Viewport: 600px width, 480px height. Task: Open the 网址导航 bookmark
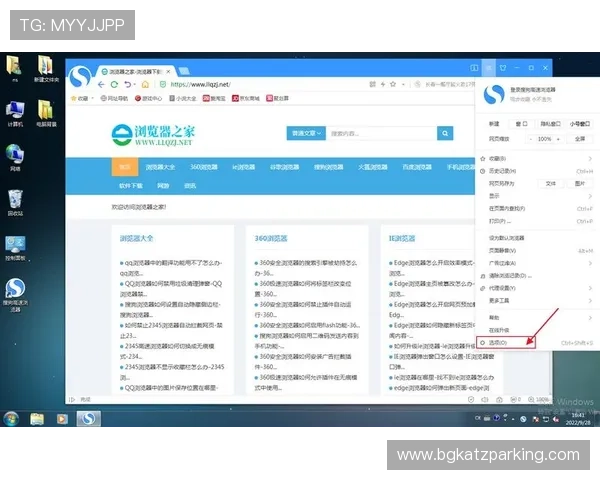coord(114,98)
